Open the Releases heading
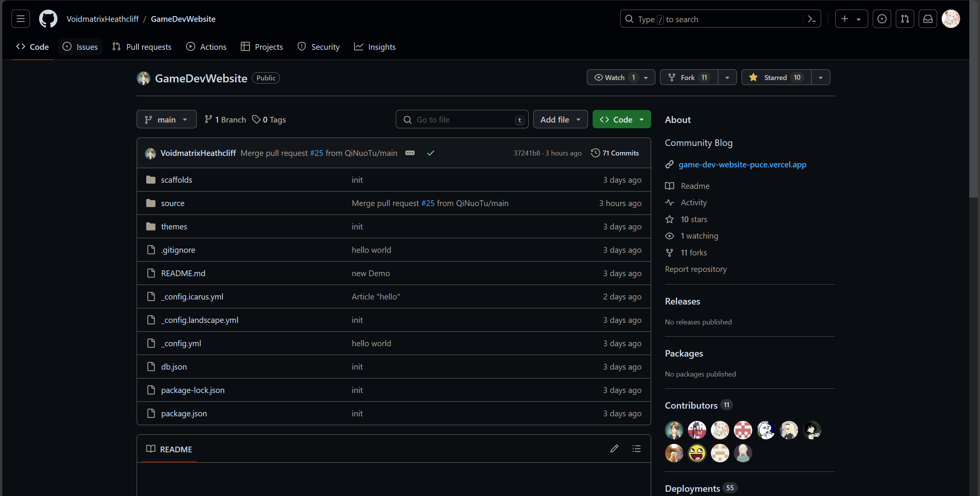Viewport: 980px width, 496px height. click(682, 301)
